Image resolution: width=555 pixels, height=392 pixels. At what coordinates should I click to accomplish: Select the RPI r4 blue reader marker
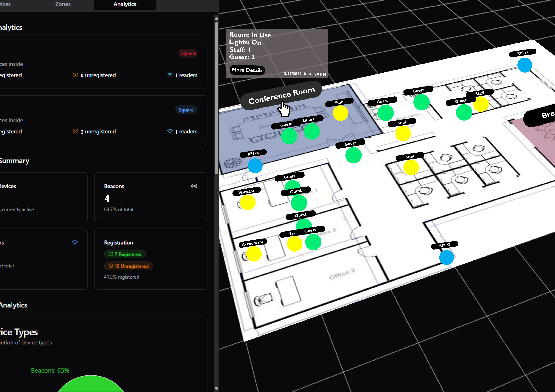coord(255,166)
